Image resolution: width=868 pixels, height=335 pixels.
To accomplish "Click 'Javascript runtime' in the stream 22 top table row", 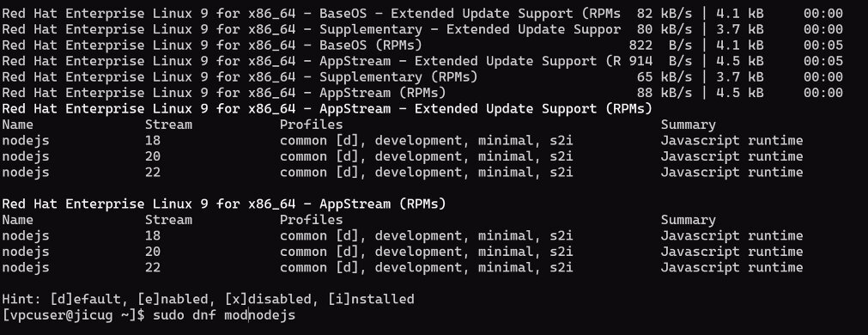I will [x=731, y=173].
